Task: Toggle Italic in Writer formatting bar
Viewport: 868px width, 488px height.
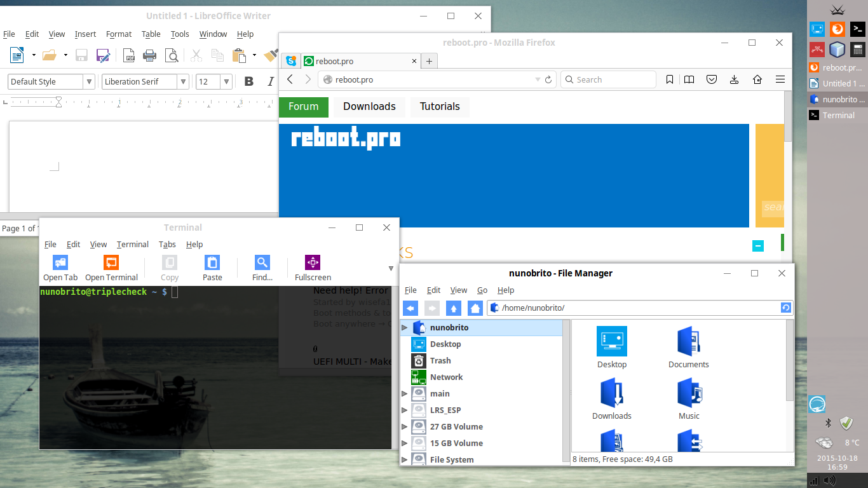Action: (271, 81)
